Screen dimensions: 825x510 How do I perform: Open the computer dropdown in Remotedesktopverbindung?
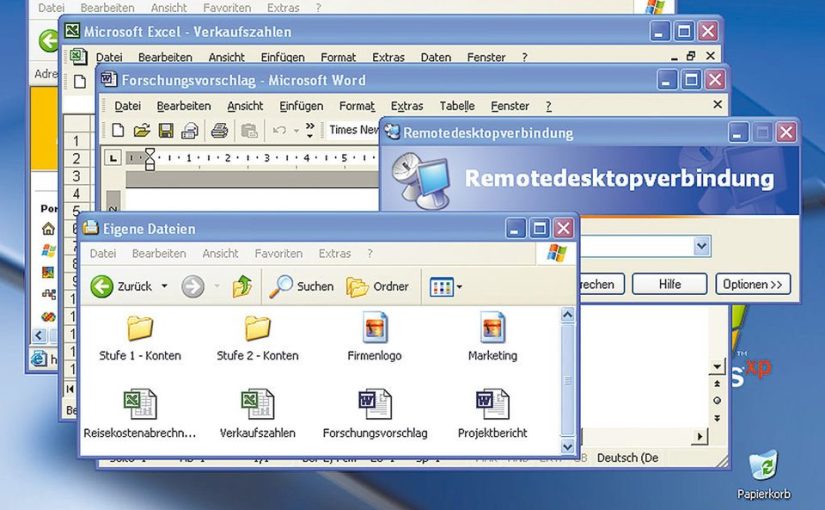pos(701,246)
